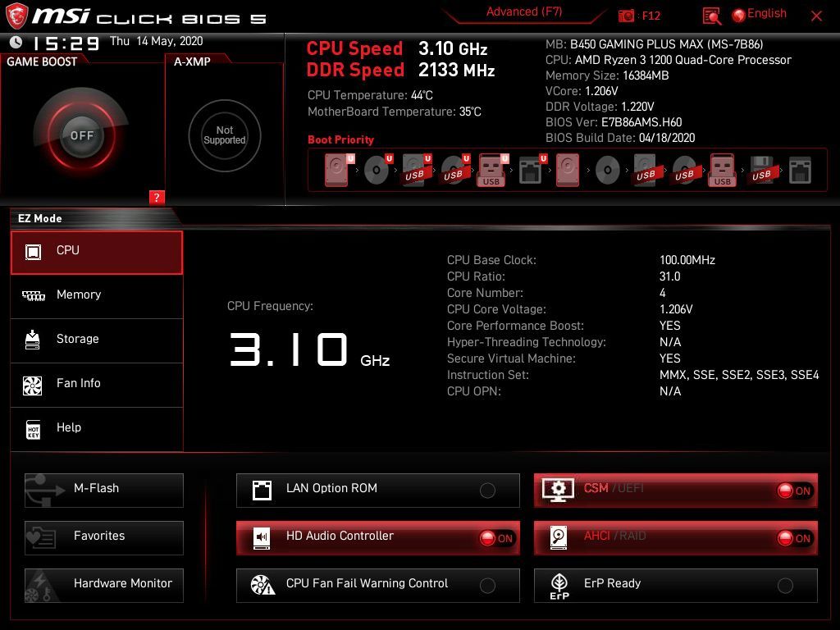This screenshot has height=630, width=840.
Task: Click the BIOS Ver E7B86AMS.H60 text
Action: click(x=614, y=122)
